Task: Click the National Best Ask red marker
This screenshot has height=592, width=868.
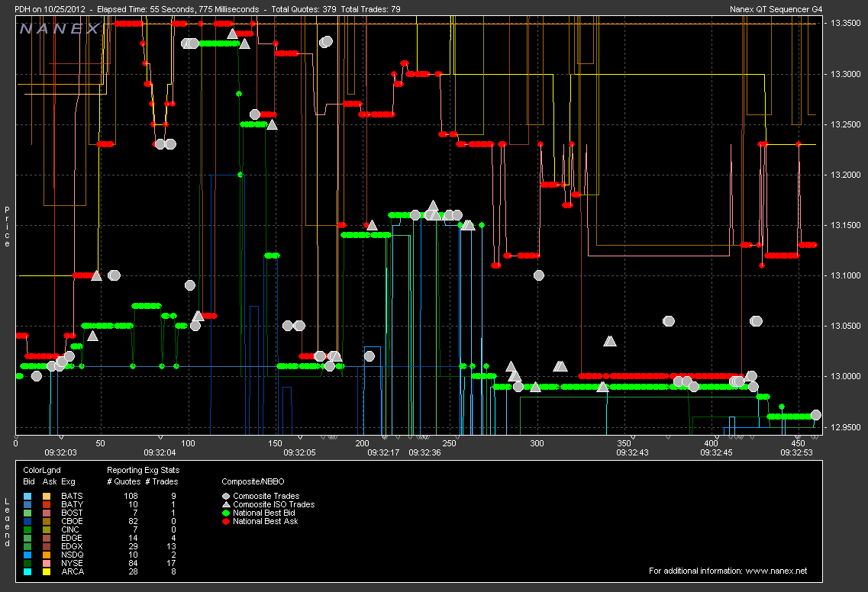Action: (226, 521)
